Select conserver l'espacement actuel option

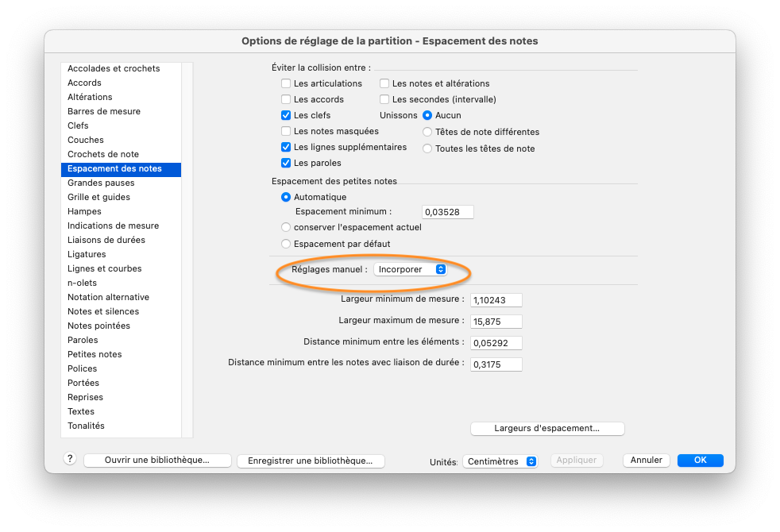click(286, 227)
